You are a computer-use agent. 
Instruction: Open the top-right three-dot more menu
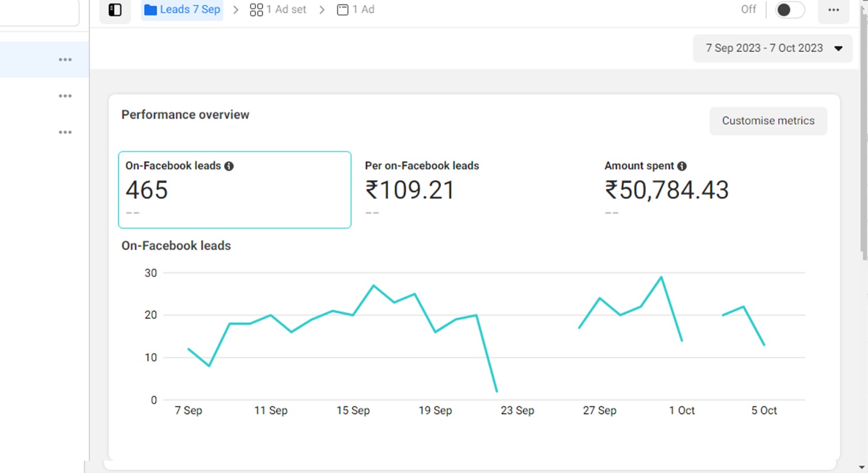(x=833, y=10)
